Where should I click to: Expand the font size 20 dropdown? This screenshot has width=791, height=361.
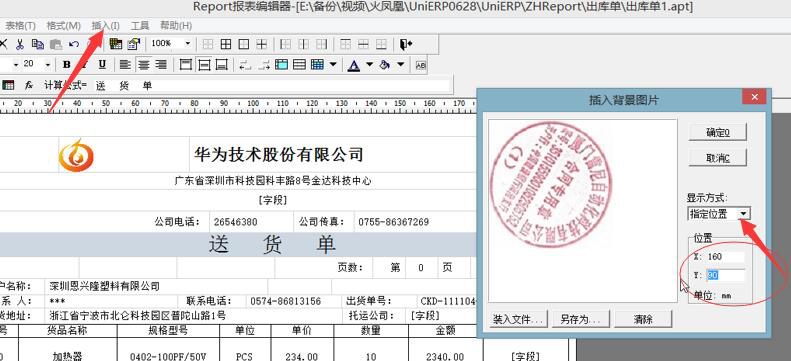tap(47, 65)
